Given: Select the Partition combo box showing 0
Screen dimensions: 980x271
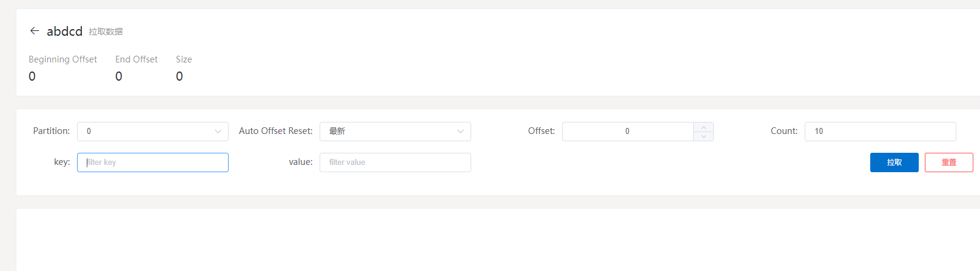Looking at the screenshot, I should point(153,132).
